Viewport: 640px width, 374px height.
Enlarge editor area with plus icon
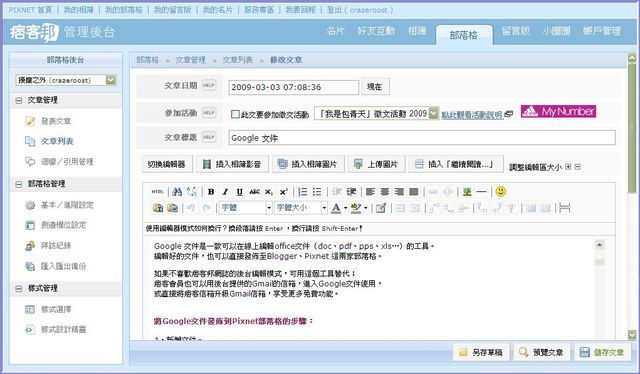point(568,167)
